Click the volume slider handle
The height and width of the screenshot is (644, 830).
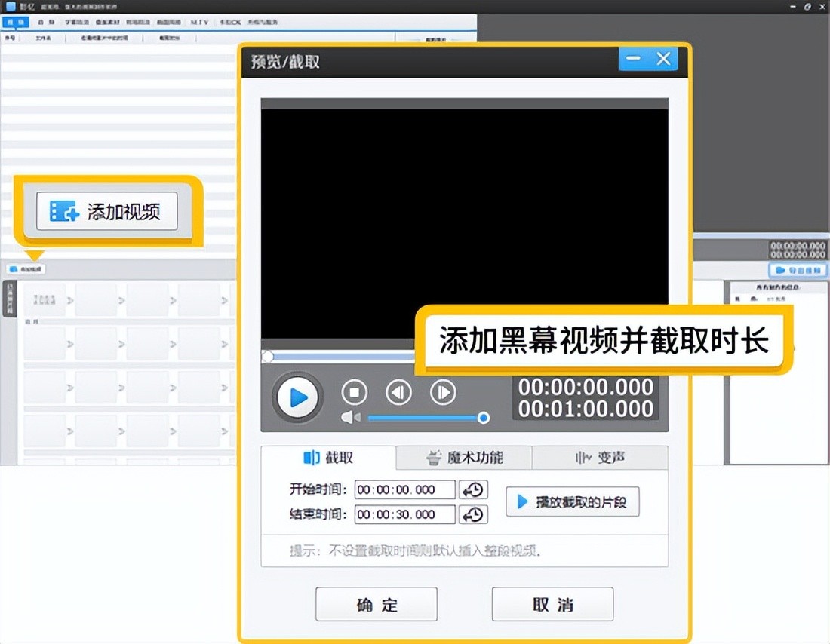point(484,418)
